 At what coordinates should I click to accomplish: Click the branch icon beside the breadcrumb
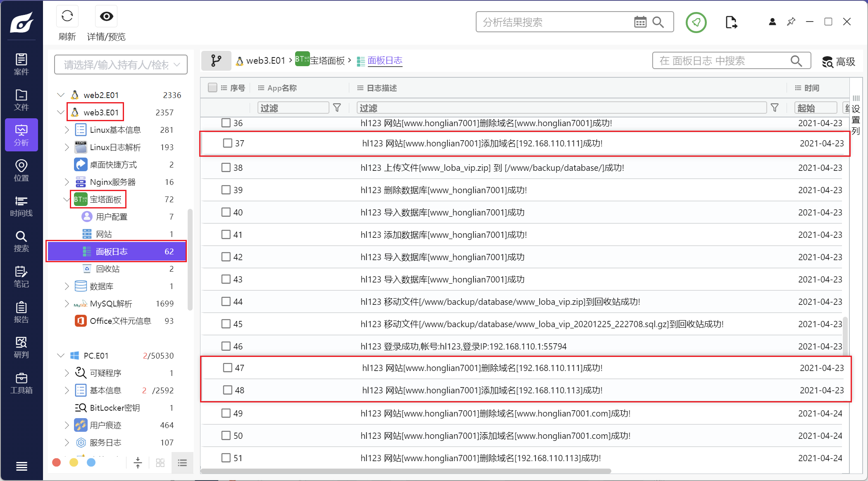coord(216,61)
